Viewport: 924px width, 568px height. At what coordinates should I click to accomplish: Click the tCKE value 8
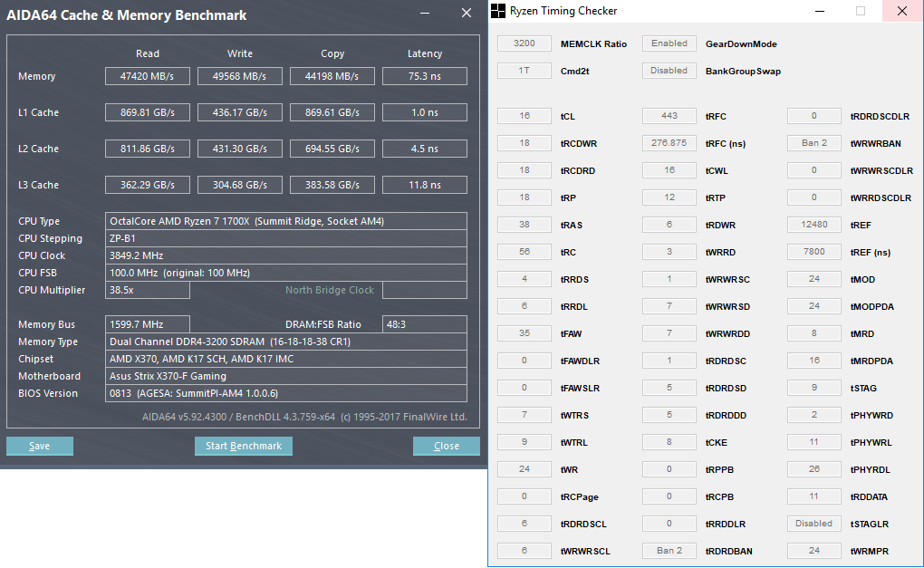pyautogui.click(x=669, y=441)
